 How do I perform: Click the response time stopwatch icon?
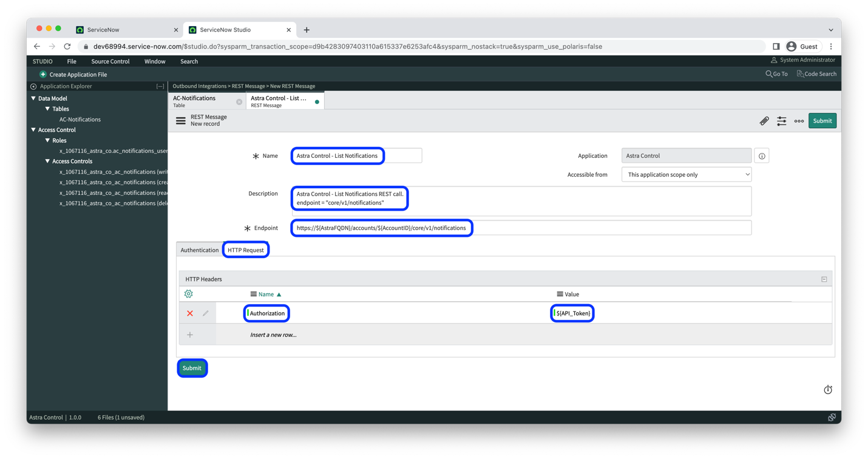(x=828, y=390)
